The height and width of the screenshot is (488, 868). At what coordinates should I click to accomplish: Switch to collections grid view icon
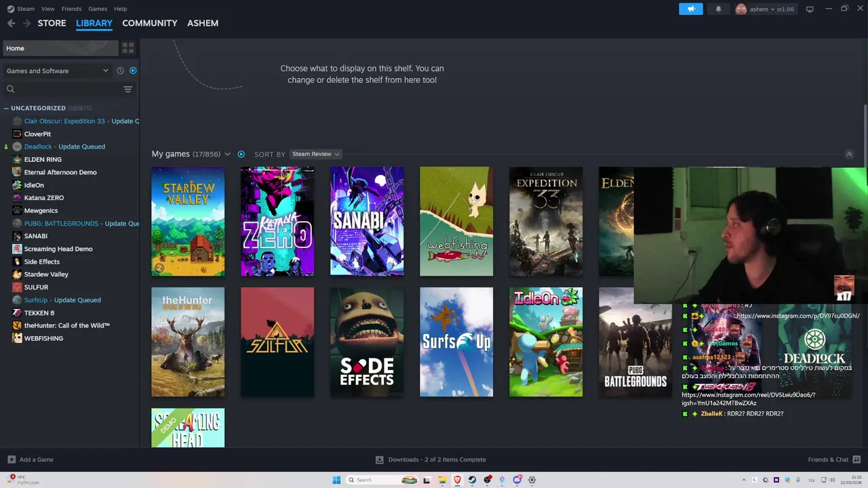[127, 48]
